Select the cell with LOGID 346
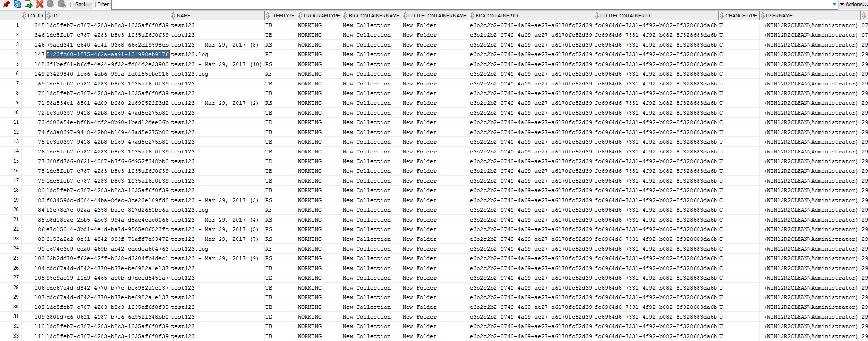The height and width of the screenshot is (341, 868). pos(33,35)
